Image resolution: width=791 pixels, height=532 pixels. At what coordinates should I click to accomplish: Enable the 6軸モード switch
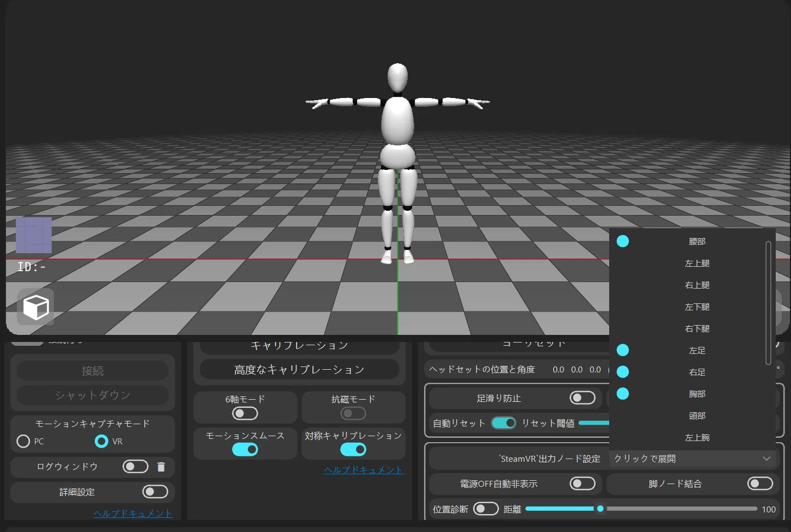click(245, 414)
